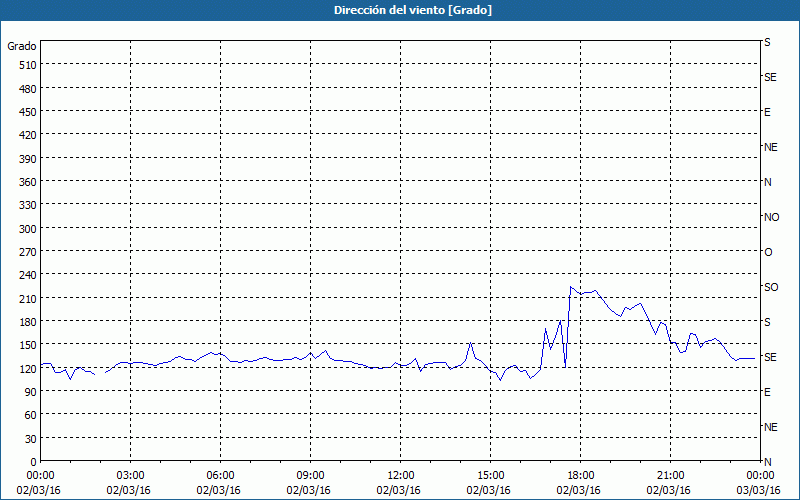Select the 450 degree axis label
800x500 pixels.
pos(28,112)
